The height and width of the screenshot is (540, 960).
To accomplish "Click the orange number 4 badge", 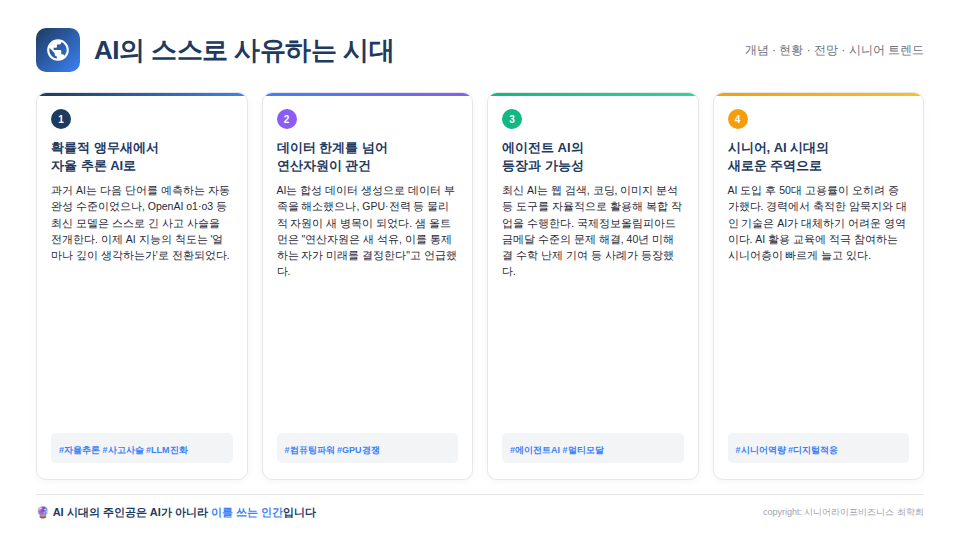I will pos(738,119).
